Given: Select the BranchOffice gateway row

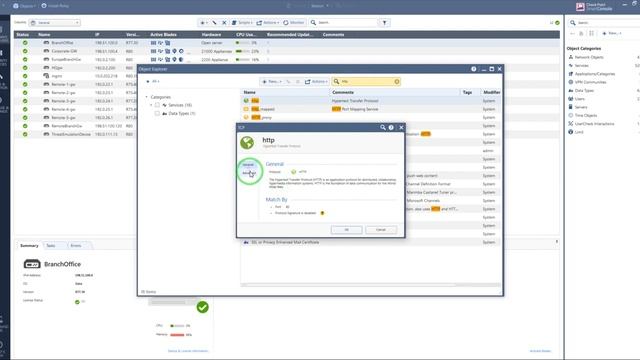Looking at the screenshot, I should [x=286, y=43].
